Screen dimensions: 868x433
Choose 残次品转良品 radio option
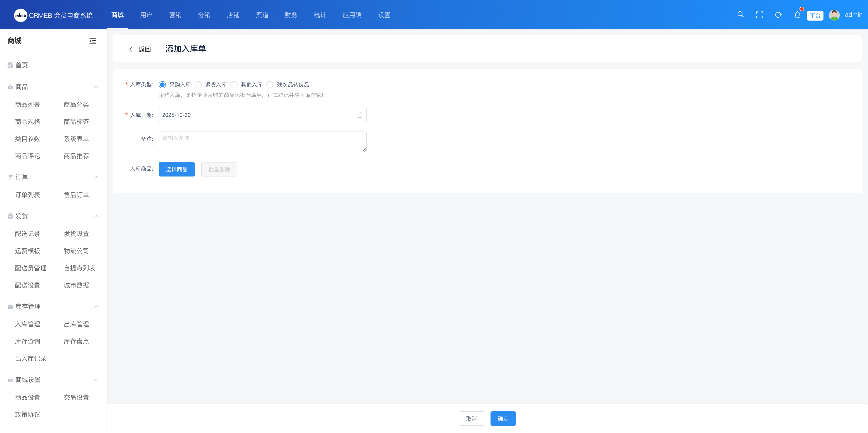point(270,85)
